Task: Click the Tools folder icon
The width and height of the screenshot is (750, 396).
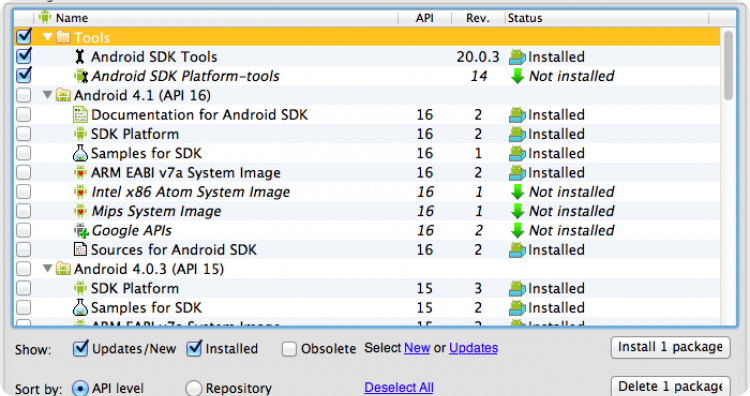Action: coord(63,37)
